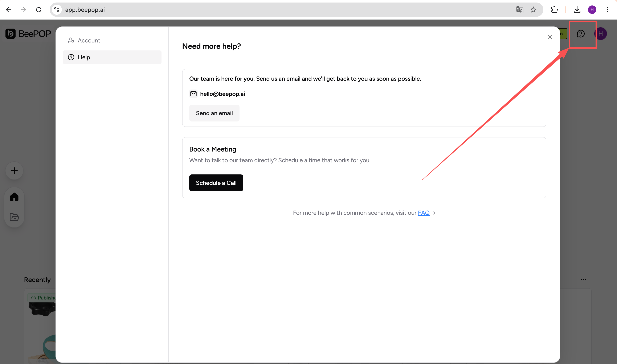This screenshot has height=364, width=617.
Task: Click the plus create new button
Action: coord(14,171)
